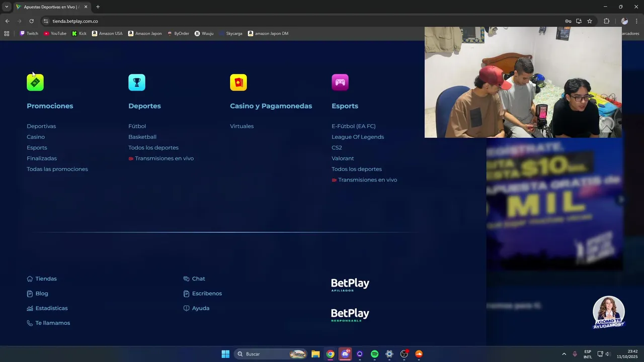Viewport: 644px width, 362px height.
Task: Open the ByOrder bookmark
Action: 178,34
